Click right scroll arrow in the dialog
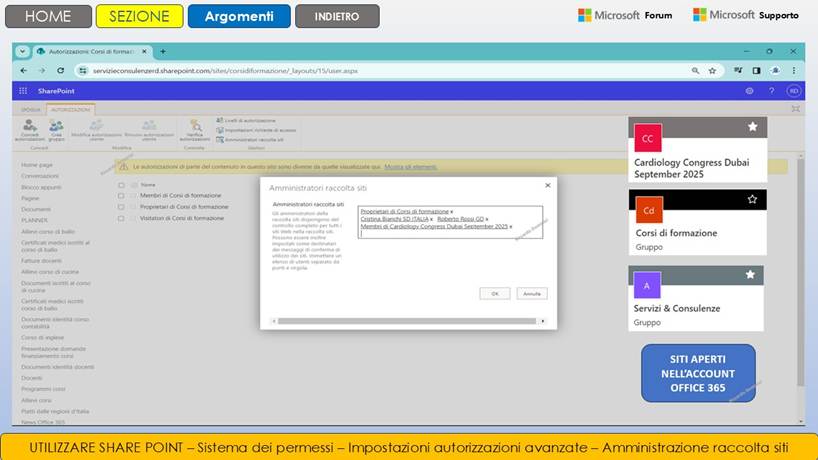The image size is (818, 460). coord(543,321)
